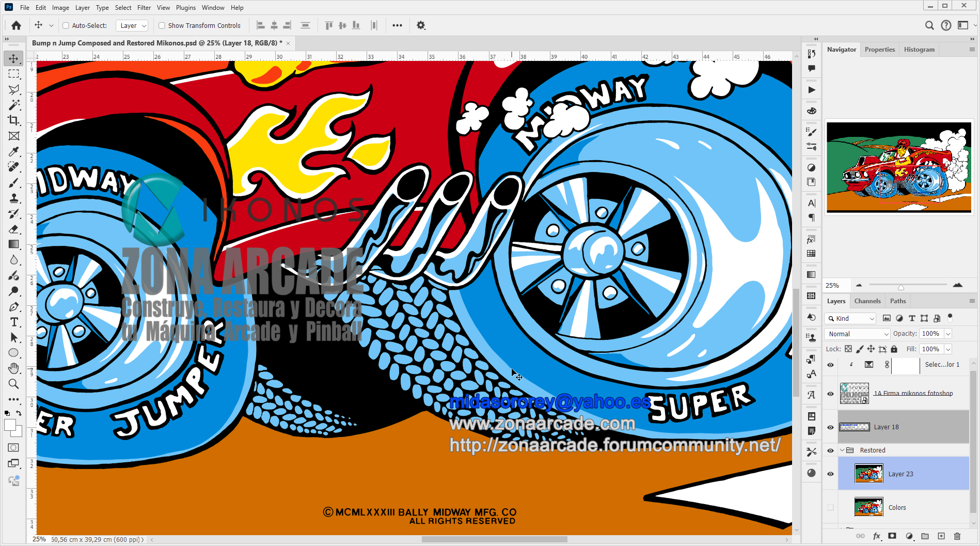Hide Layer 18 visibility
Image resolution: width=980 pixels, height=546 pixels.
click(830, 427)
